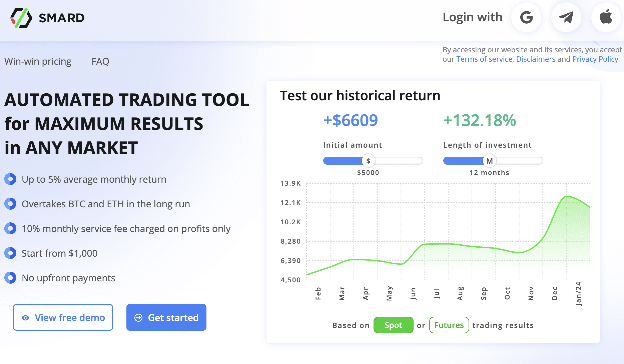Click the '12 months' duration label
Screen dimensions: 624x364
[x=489, y=173]
